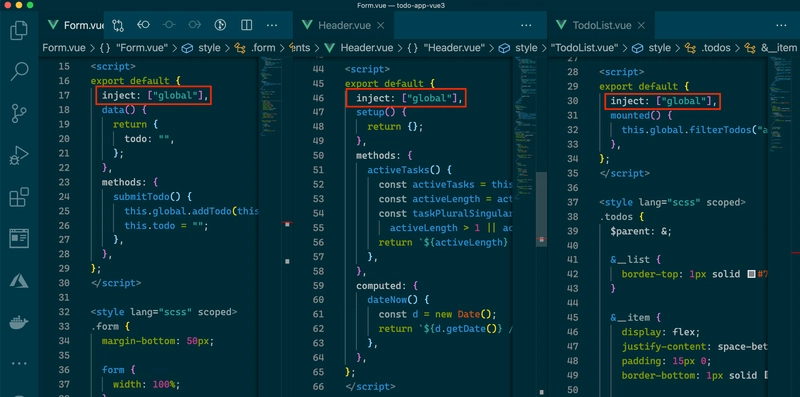Viewport: 800px width, 397px height.
Task: Open the "TodoList.vue" symbol breadcrumb
Action: click(585, 48)
